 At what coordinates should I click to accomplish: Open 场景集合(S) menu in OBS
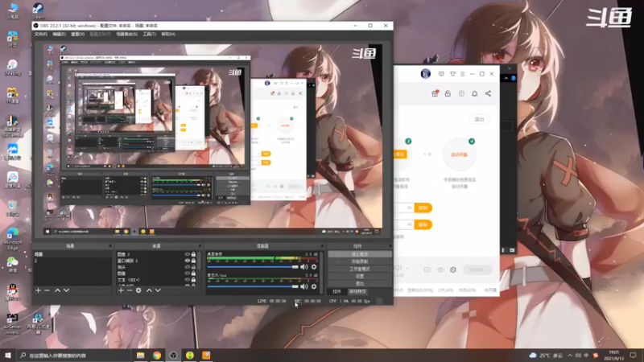[x=127, y=34]
